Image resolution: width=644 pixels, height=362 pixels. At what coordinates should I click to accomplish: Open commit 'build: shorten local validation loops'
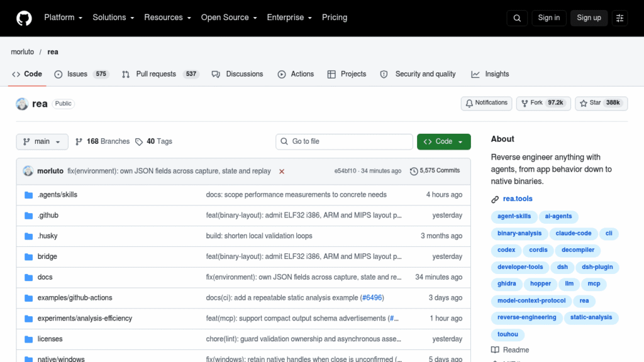[258, 236]
